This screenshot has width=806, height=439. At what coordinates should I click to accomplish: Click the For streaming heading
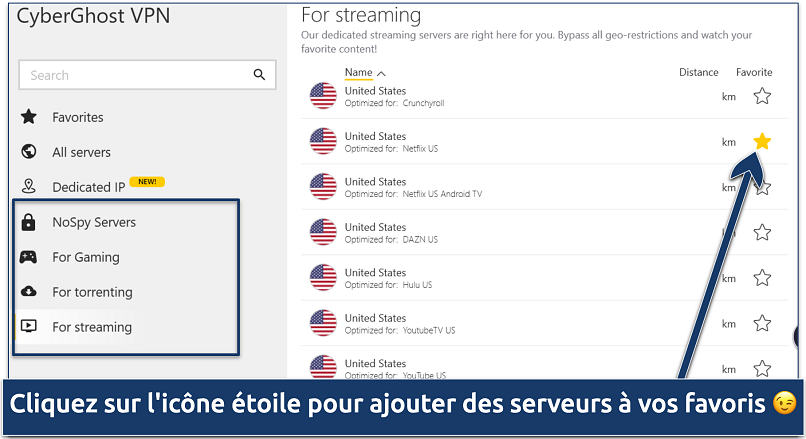[x=361, y=15]
